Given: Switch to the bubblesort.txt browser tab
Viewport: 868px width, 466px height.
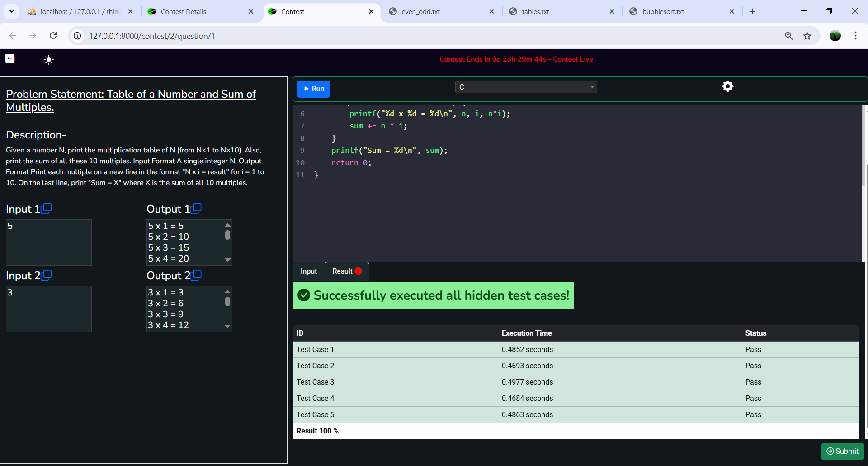Looking at the screenshot, I should tap(663, 12).
